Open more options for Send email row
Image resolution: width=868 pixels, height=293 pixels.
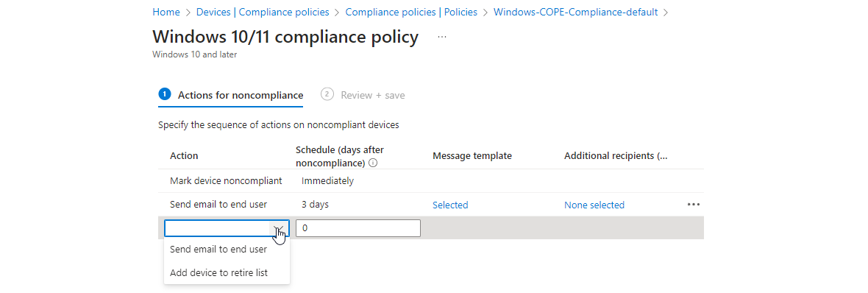tap(693, 205)
